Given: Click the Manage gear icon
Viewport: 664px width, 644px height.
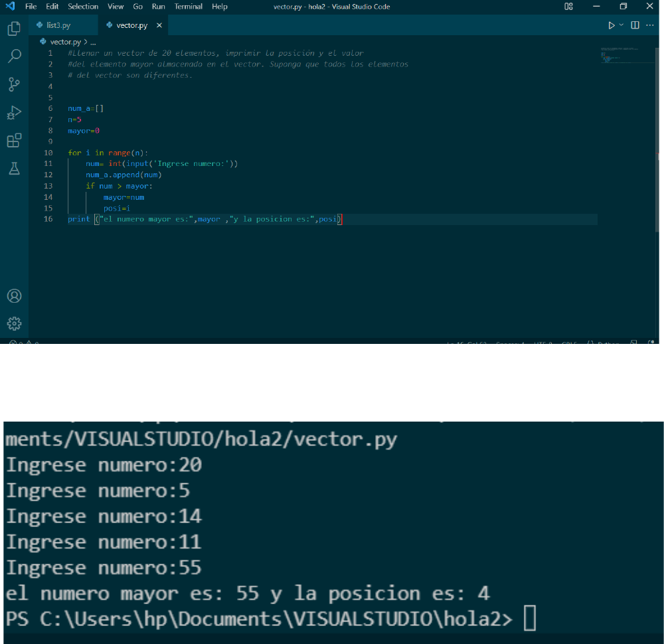Looking at the screenshot, I should (x=14, y=323).
